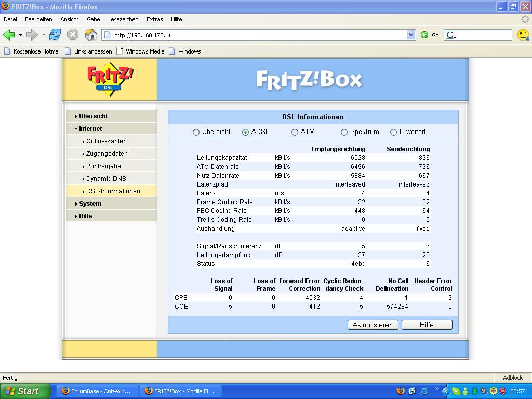The width and height of the screenshot is (532, 399).
Task: Click the FRITZ!Box taskbar button
Action: click(180, 391)
